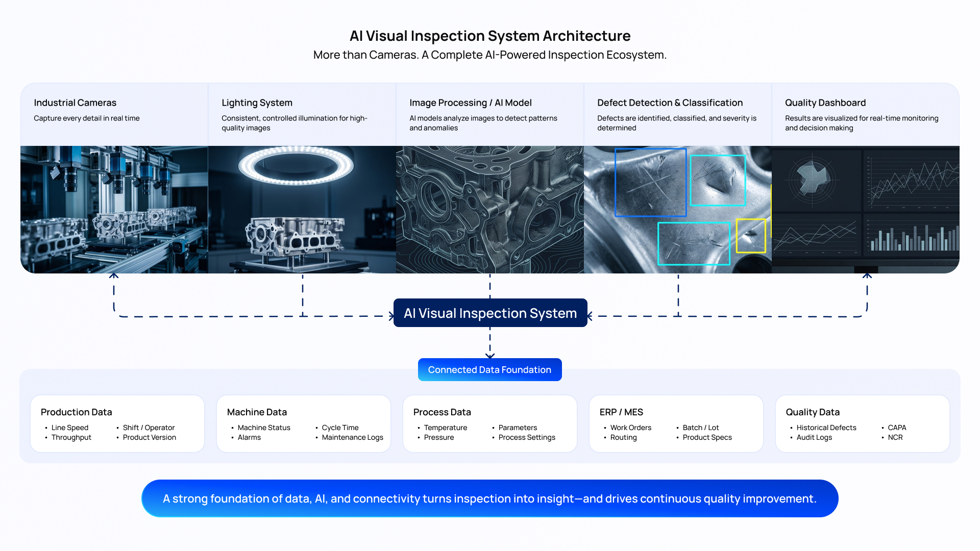The image size is (980, 551).
Task: Click the Process Settings bullet item
Action: click(527, 437)
